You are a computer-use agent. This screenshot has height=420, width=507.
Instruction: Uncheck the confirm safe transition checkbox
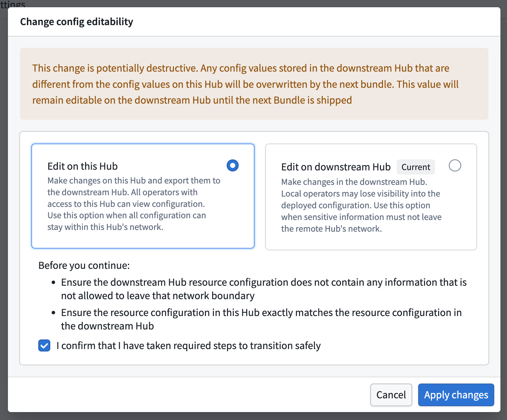pyautogui.click(x=44, y=346)
